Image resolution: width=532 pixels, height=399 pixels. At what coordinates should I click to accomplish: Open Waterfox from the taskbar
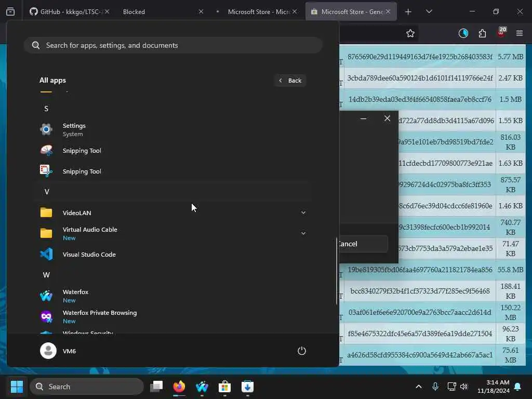pos(202,387)
